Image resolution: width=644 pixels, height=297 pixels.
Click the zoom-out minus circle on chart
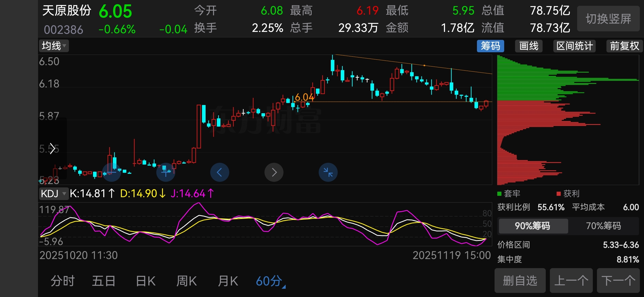coord(111,172)
